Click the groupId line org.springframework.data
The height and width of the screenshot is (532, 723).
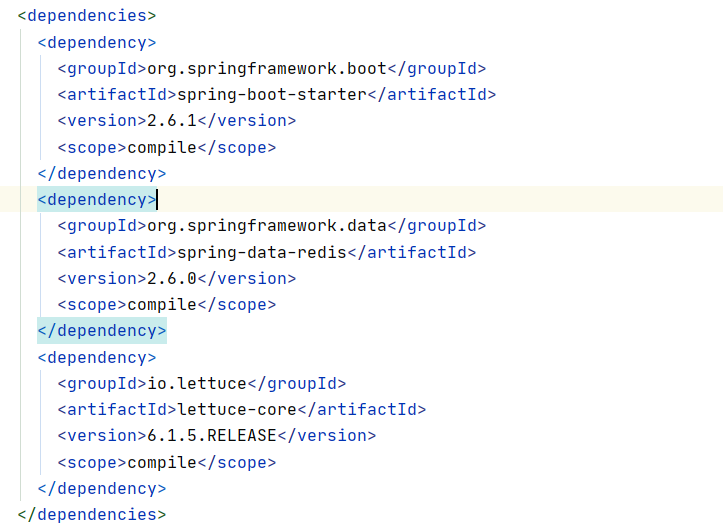[x=272, y=226]
